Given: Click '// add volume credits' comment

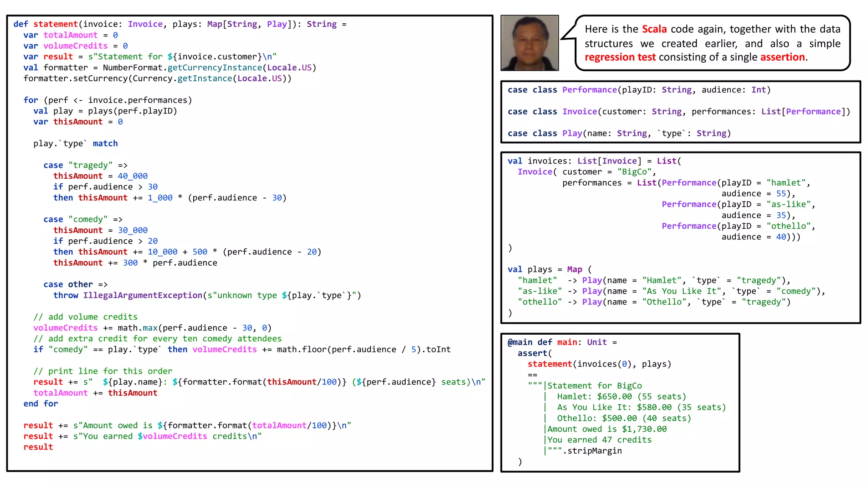Looking at the screenshot, I should tap(86, 317).
